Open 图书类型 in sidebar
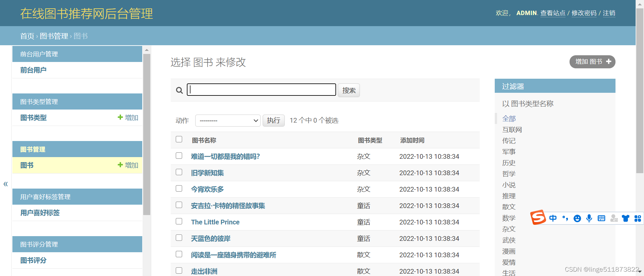The width and height of the screenshot is (644, 276). pyautogui.click(x=33, y=118)
